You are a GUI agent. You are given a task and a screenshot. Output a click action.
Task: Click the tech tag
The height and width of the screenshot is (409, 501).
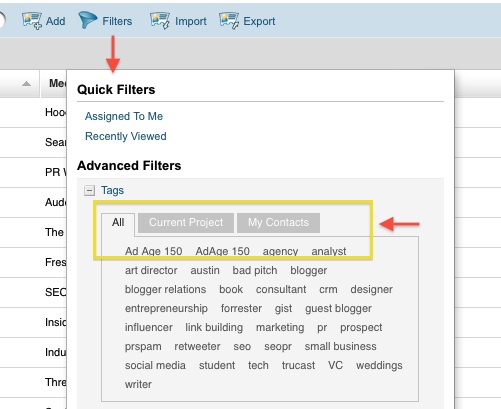258,365
